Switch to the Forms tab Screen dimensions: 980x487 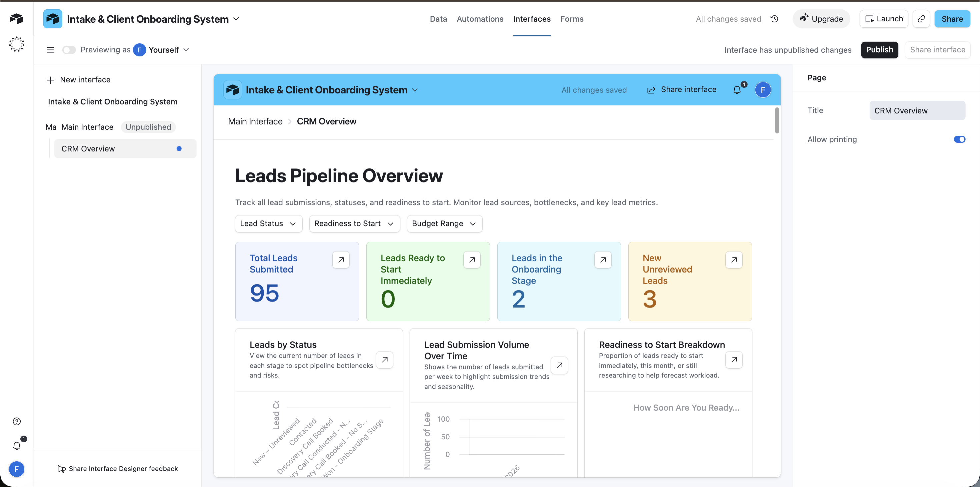pyautogui.click(x=571, y=19)
